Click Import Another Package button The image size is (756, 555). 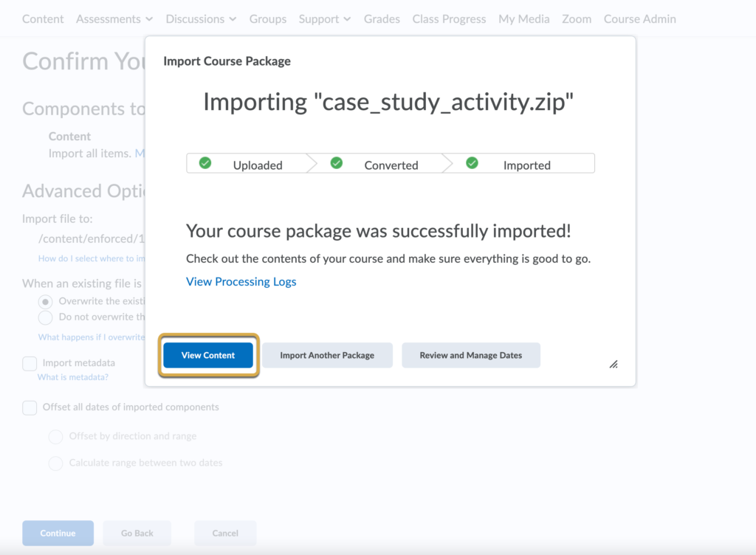tap(327, 355)
